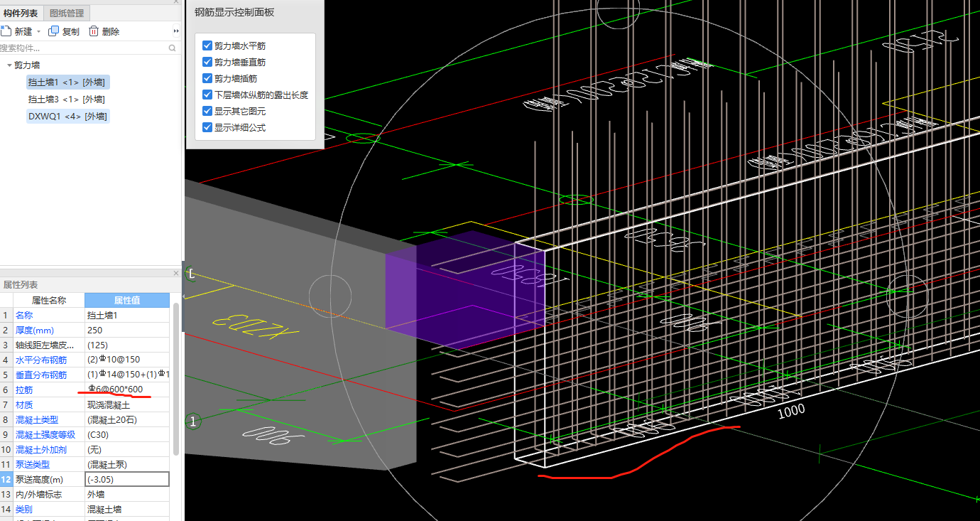Click the horizontal rebar value (2)⌀10@150
980x521 pixels.
point(127,360)
